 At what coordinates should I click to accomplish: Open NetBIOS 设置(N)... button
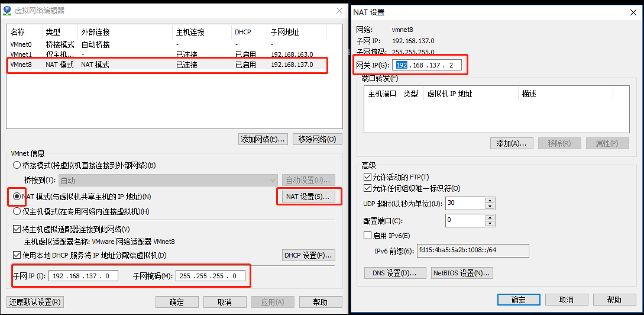point(462,272)
